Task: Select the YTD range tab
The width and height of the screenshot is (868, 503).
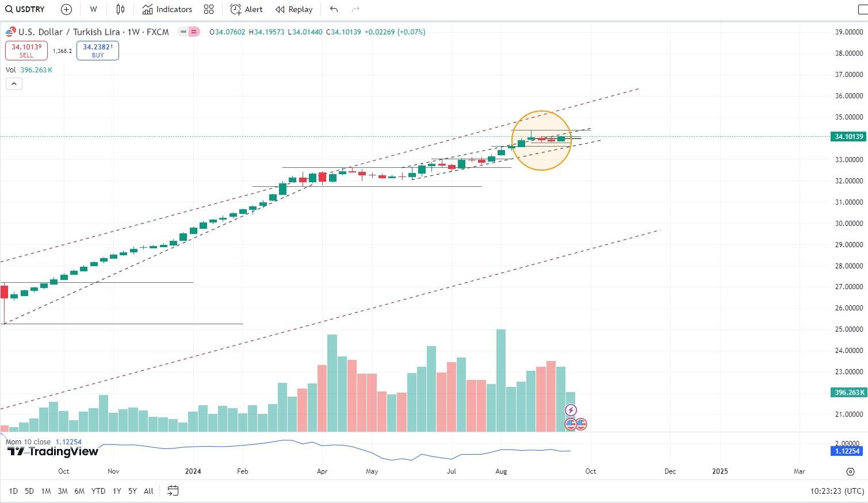Action: click(98, 491)
